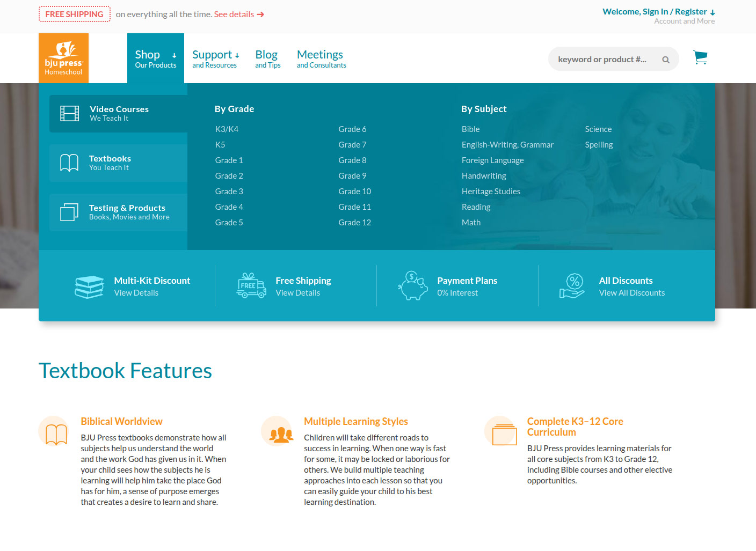Select Grade 5

(x=229, y=223)
